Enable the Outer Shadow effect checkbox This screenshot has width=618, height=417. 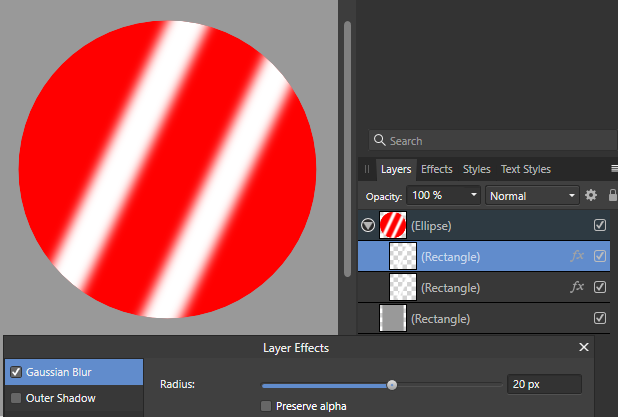click(16, 398)
